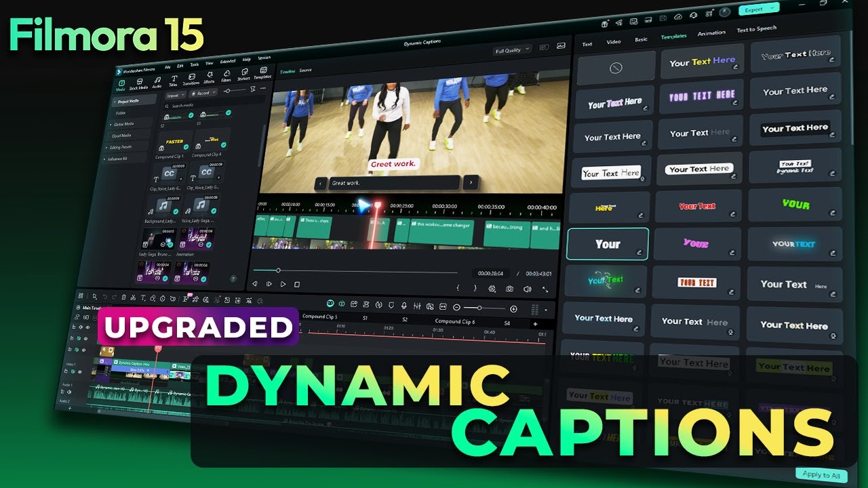The height and width of the screenshot is (488, 868).
Task: Expand the Export button arrow
Action: click(x=772, y=7)
